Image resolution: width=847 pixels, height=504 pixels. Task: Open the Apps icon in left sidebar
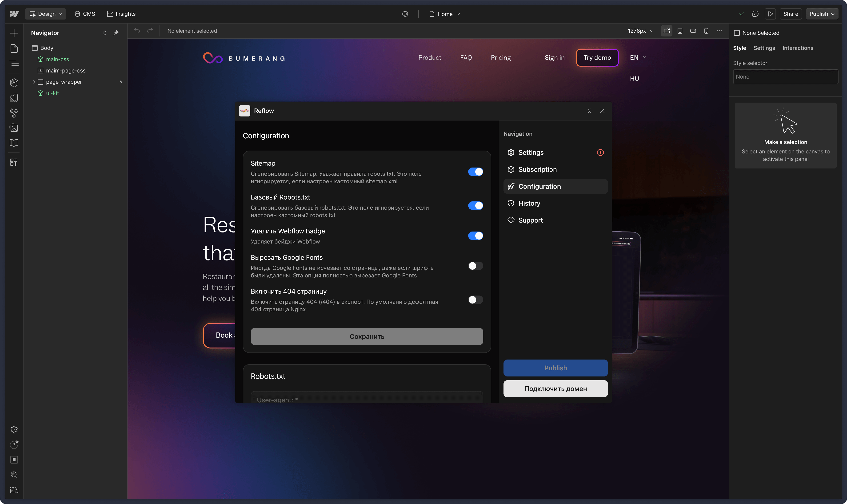click(x=14, y=162)
